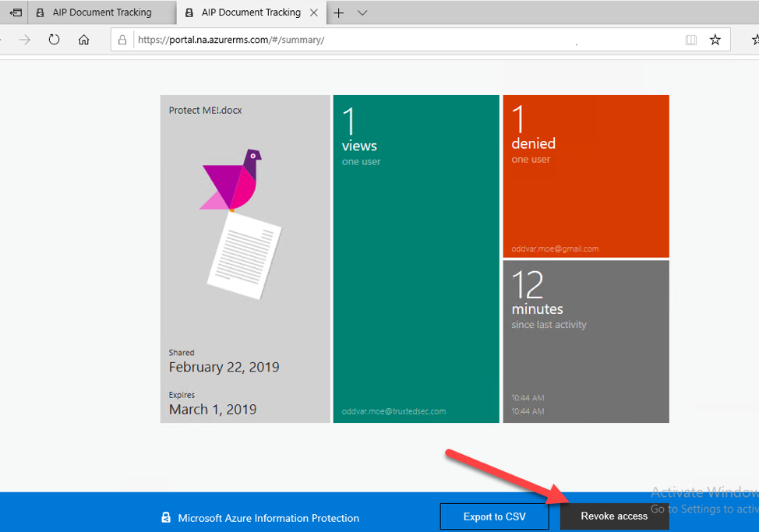Close the active AIP Document Tracking tab
Image resolution: width=759 pixels, height=532 pixels.
click(x=314, y=12)
